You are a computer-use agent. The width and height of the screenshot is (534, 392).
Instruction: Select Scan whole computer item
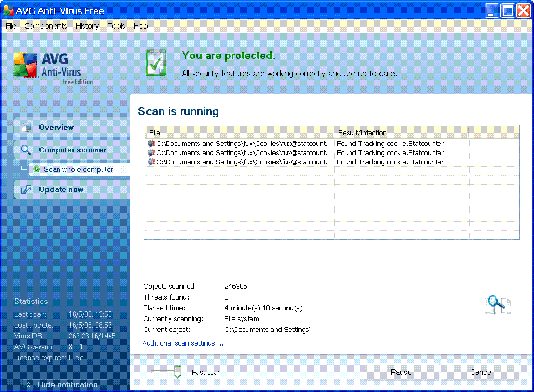pyautogui.click(x=79, y=169)
